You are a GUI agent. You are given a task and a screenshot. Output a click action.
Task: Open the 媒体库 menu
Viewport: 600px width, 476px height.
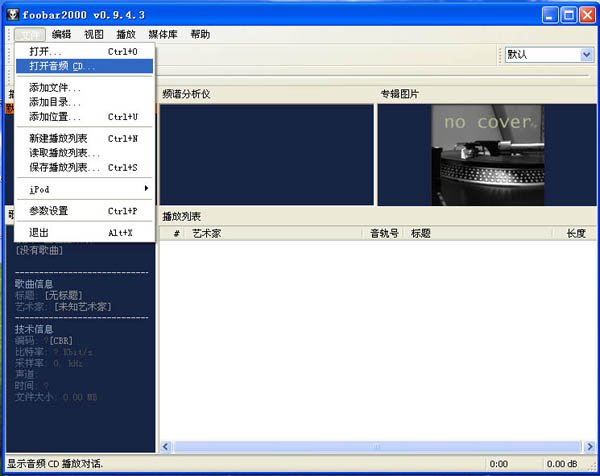pos(163,35)
